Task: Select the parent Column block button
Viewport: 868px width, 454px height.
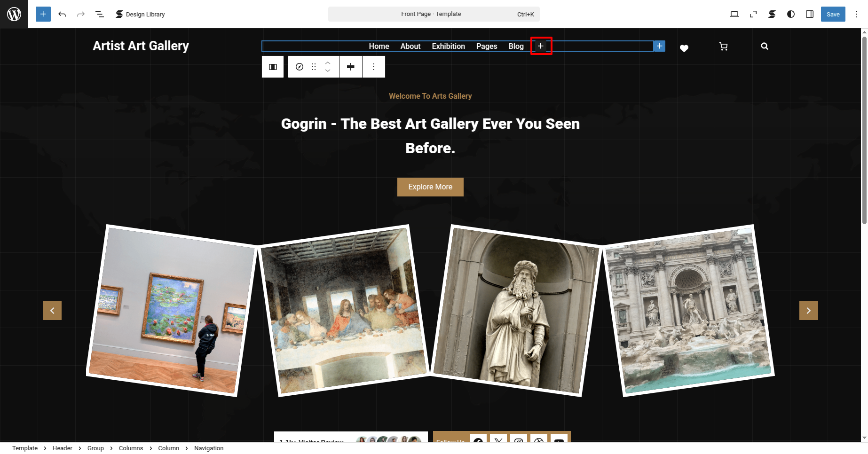Action: click(273, 67)
